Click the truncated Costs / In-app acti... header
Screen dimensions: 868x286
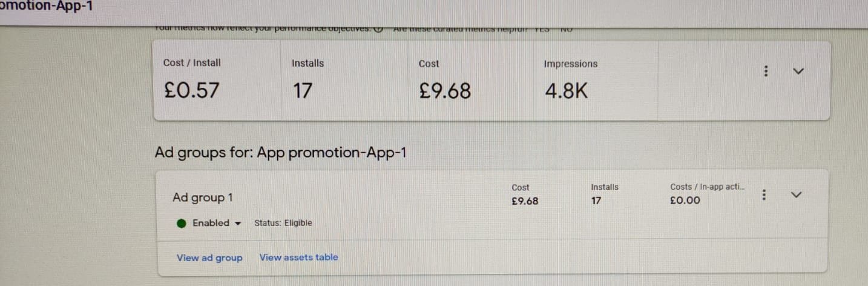coord(708,187)
